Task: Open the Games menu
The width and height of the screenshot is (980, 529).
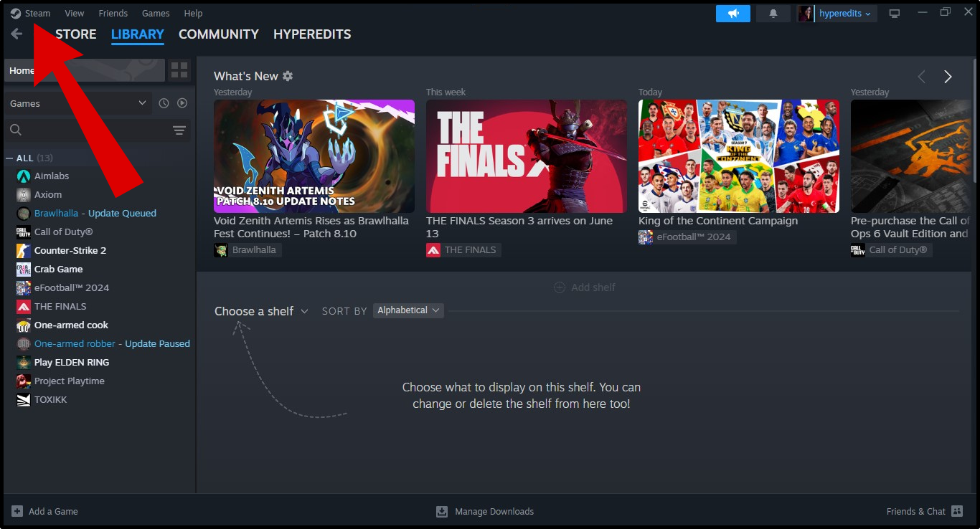Action: pos(156,13)
